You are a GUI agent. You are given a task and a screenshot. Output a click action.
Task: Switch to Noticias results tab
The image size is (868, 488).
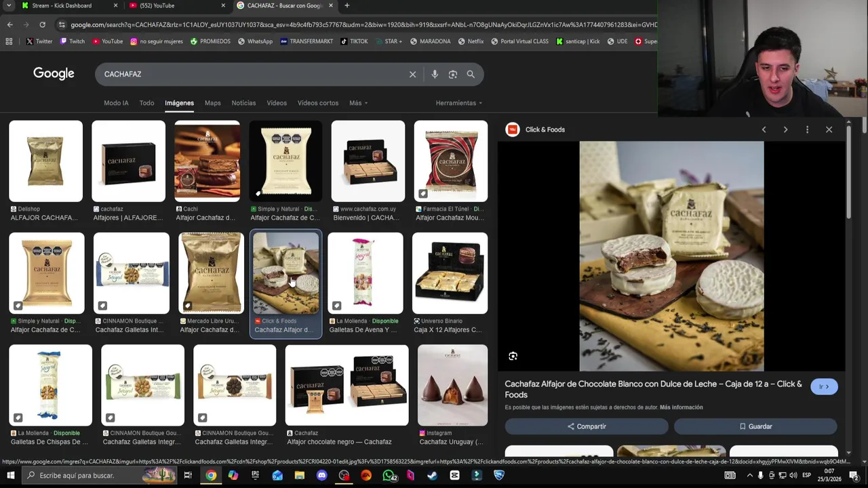pyautogui.click(x=243, y=103)
